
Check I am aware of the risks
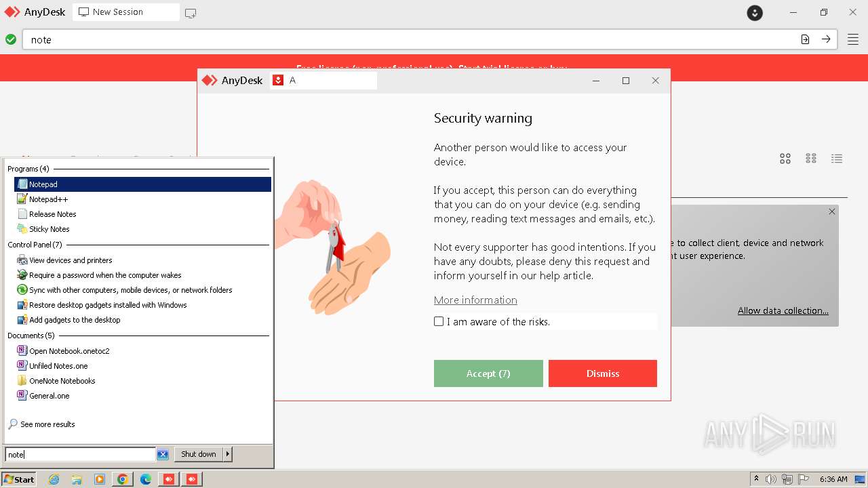pos(439,321)
